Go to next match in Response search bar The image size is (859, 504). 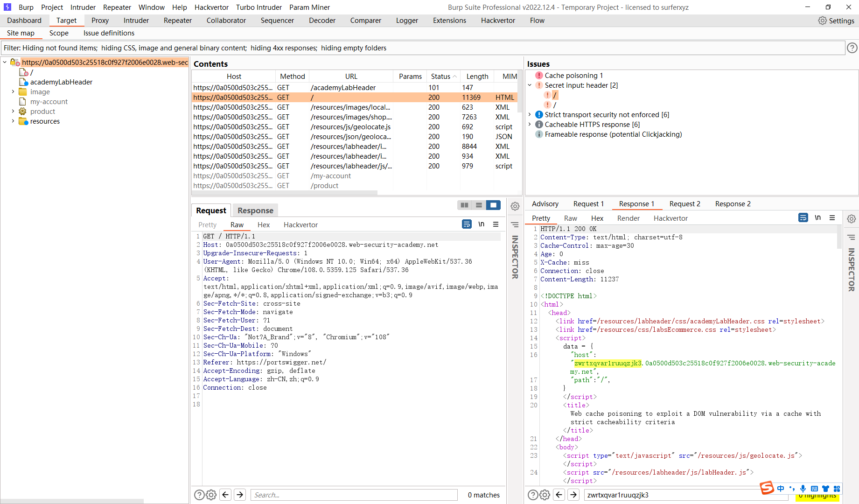click(573, 495)
